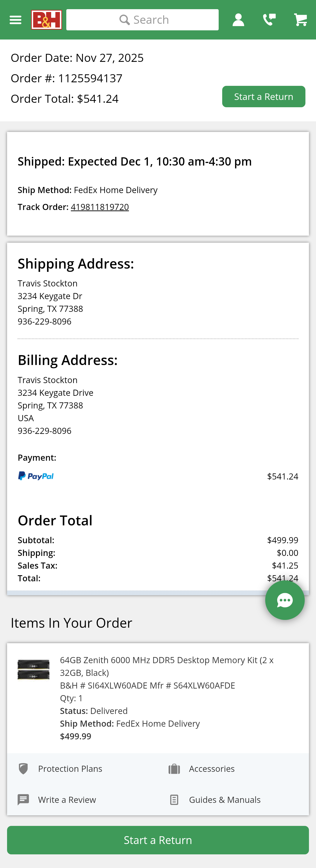Click the Search input field

[142, 20]
